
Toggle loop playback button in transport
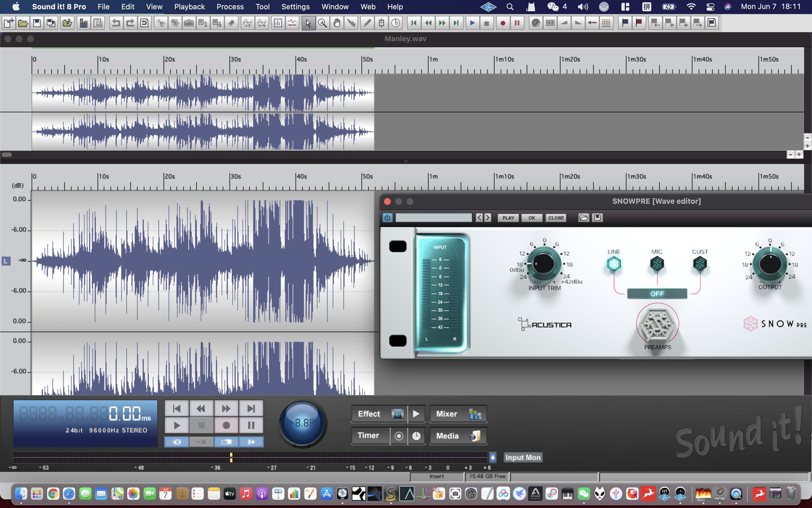(177, 442)
